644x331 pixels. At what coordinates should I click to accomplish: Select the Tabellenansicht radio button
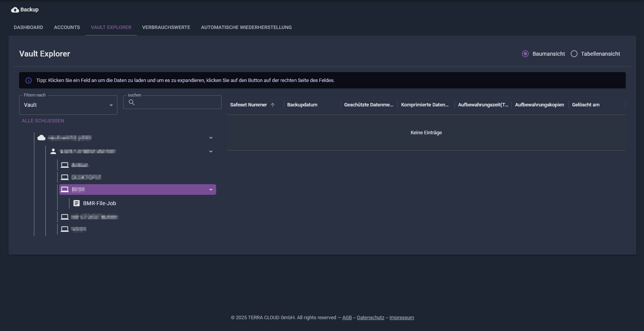point(574,54)
